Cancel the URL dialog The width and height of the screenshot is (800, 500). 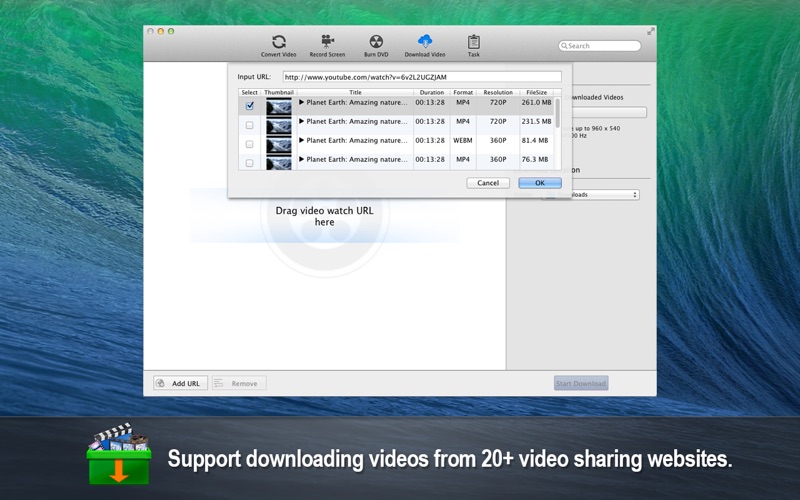tap(488, 183)
